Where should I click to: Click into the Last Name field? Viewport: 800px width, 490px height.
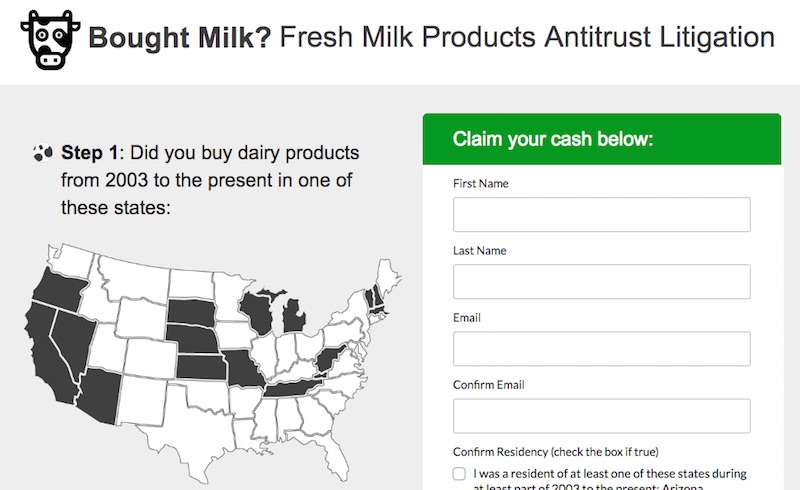(x=602, y=282)
